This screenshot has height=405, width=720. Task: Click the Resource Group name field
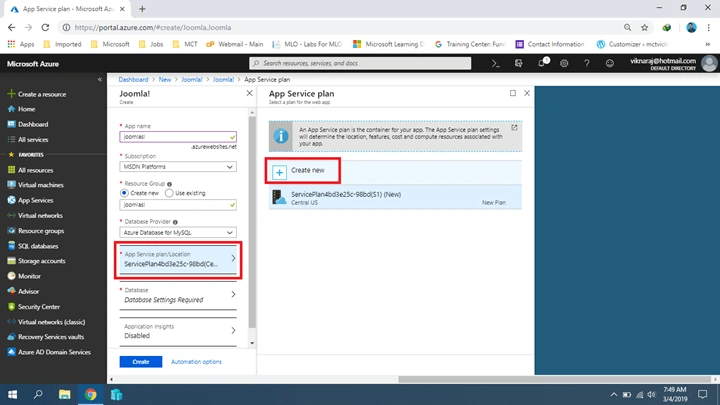178,205
